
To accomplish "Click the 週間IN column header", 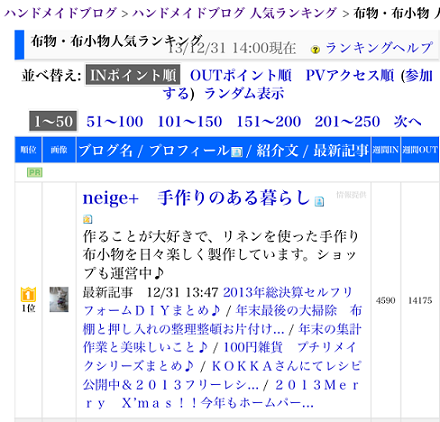I will 386,150.
